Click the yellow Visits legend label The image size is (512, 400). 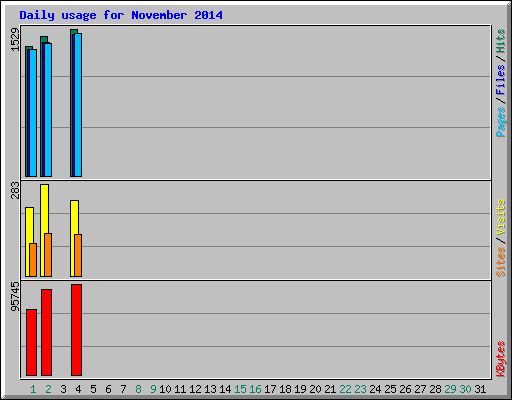tap(501, 217)
